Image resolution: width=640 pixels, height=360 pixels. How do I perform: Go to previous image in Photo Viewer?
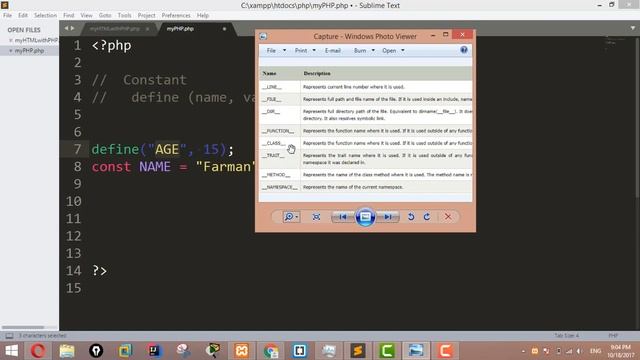[x=342, y=217]
